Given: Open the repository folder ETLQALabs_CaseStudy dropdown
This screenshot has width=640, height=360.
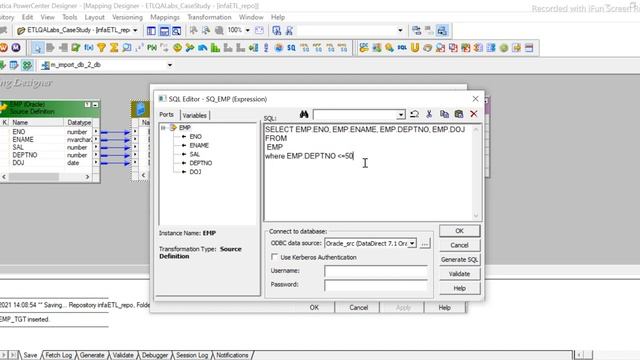Looking at the screenshot, I should tap(135, 31).
